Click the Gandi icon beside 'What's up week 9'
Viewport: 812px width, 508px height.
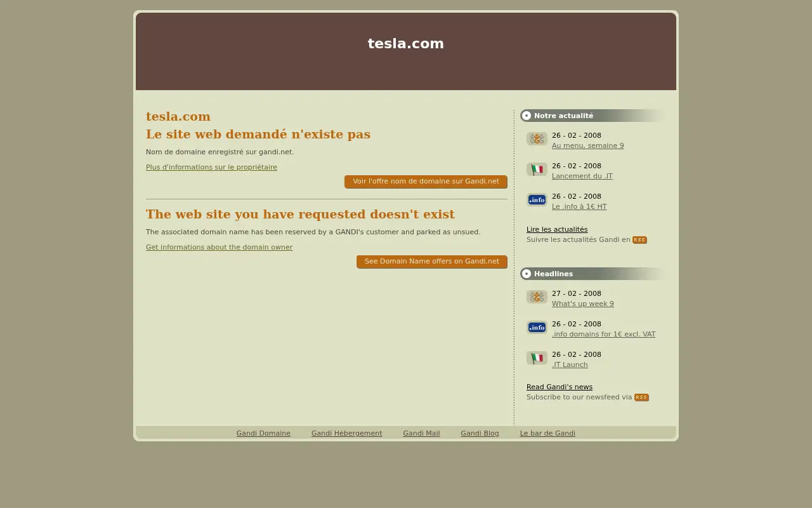[537, 297]
